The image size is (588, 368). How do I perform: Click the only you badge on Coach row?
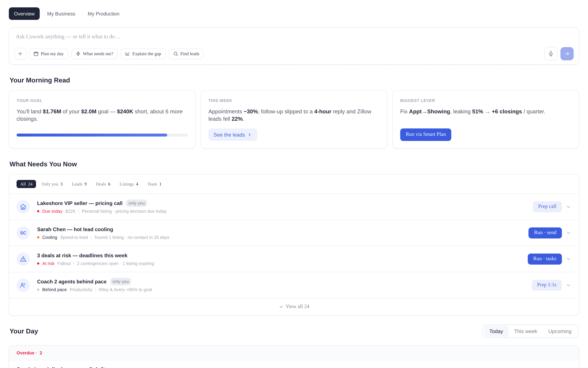121,282
